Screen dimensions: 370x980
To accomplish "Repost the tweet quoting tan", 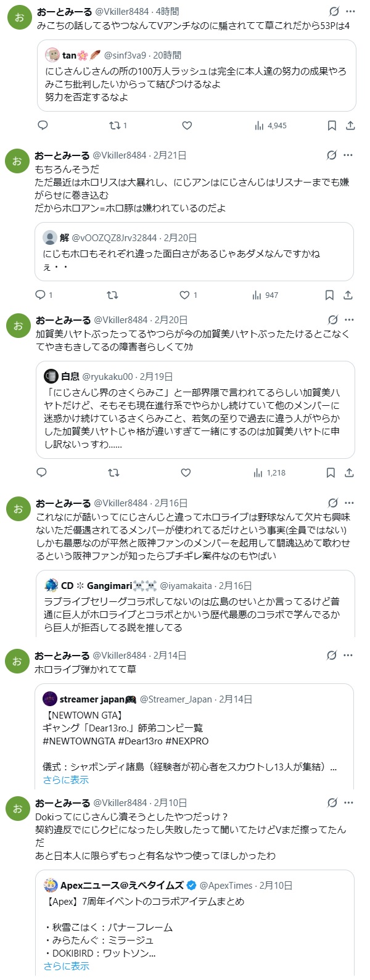I will 115,125.
